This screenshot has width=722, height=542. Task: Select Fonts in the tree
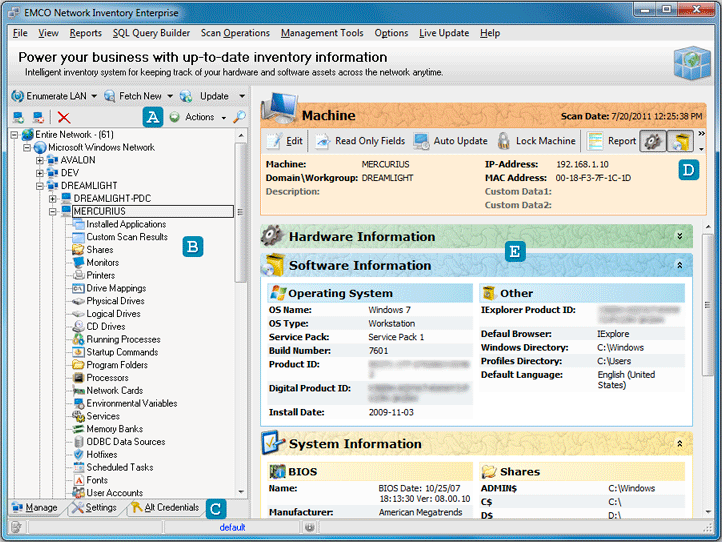pos(97,480)
